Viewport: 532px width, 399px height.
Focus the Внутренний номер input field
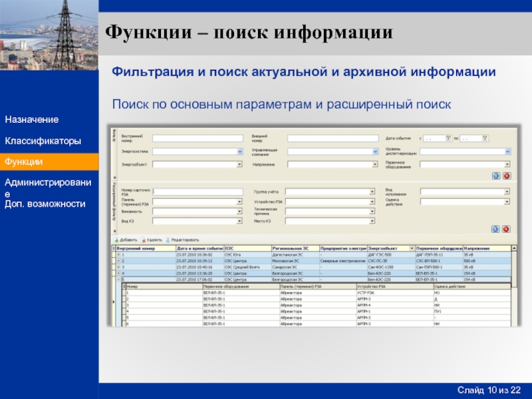[x=198, y=138]
